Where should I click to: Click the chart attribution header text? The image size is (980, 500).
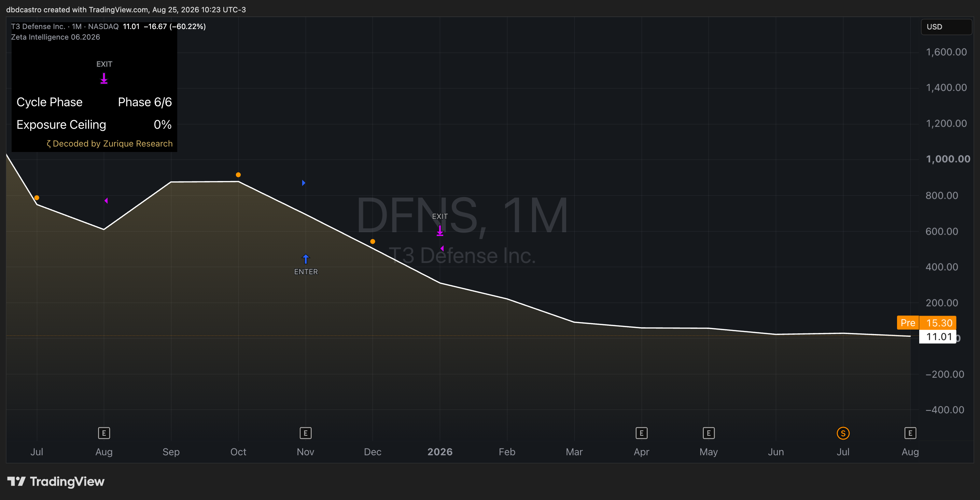(x=126, y=10)
